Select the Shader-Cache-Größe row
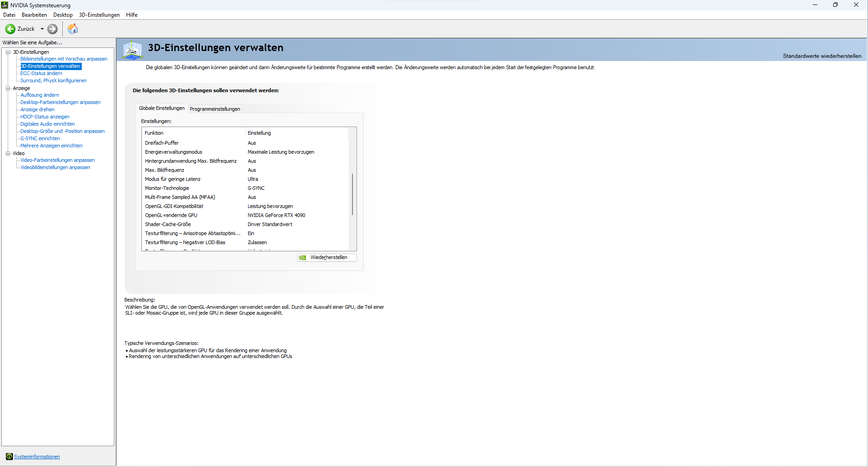Viewport: 868px width, 467px height. click(245, 224)
